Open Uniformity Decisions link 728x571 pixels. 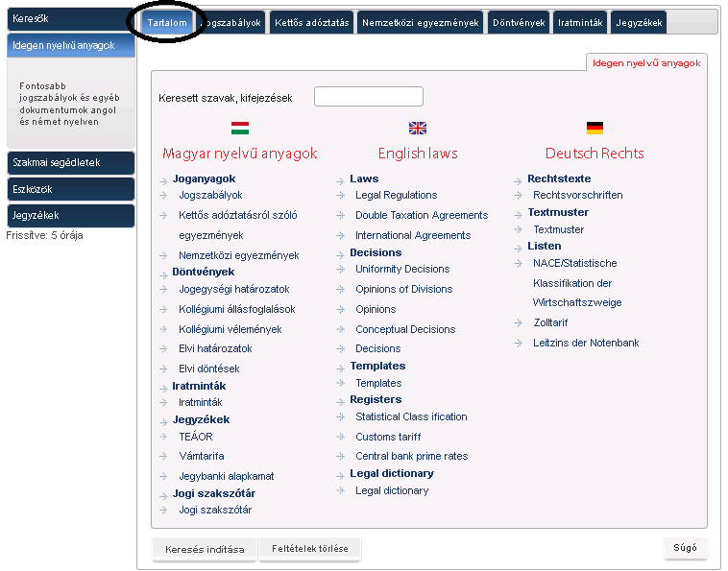tap(402, 269)
